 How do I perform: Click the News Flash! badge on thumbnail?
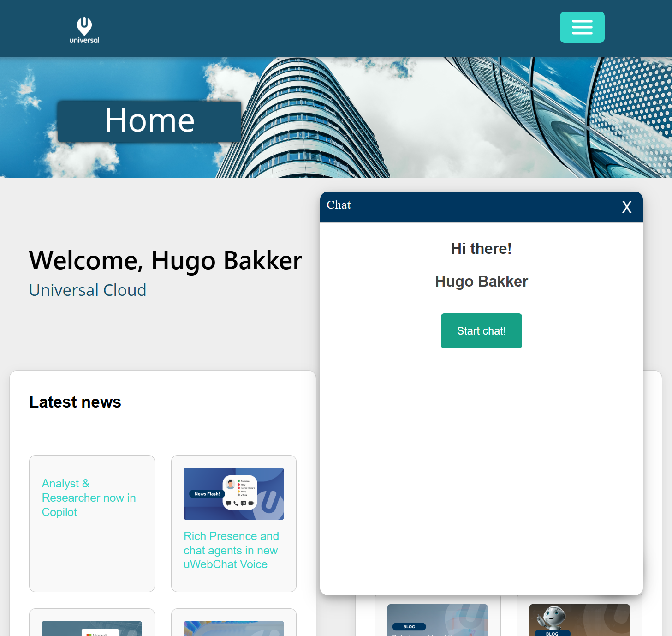coord(207,494)
